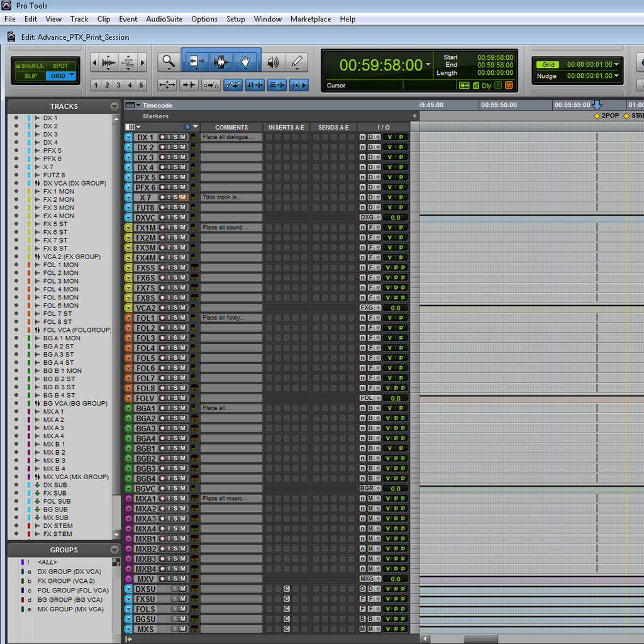Record-enable the PFX 5 track
The width and height of the screenshot is (644, 644).
(x=163, y=177)
